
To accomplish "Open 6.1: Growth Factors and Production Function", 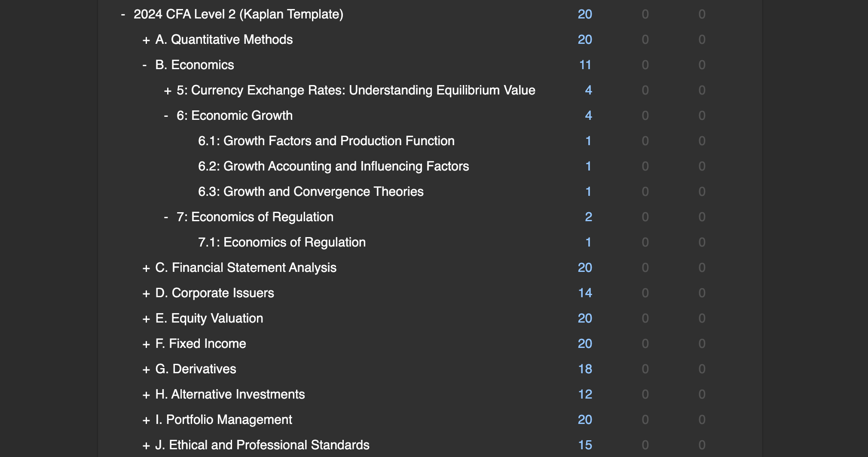I will [x=326, y=141].
